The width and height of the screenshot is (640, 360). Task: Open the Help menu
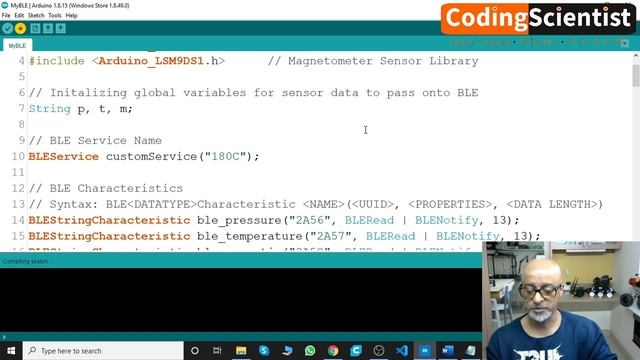tap(71, 16)
